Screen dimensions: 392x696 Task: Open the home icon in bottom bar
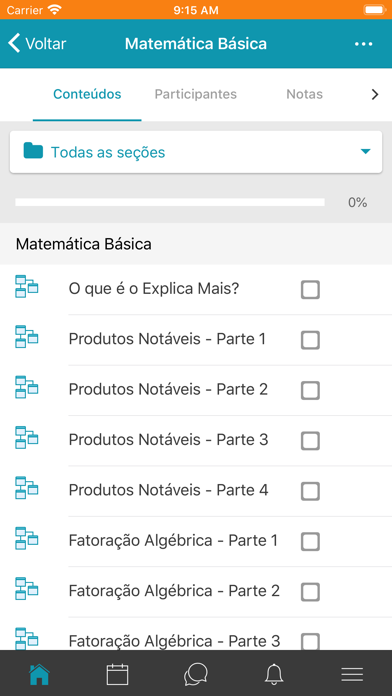point(39,675)
